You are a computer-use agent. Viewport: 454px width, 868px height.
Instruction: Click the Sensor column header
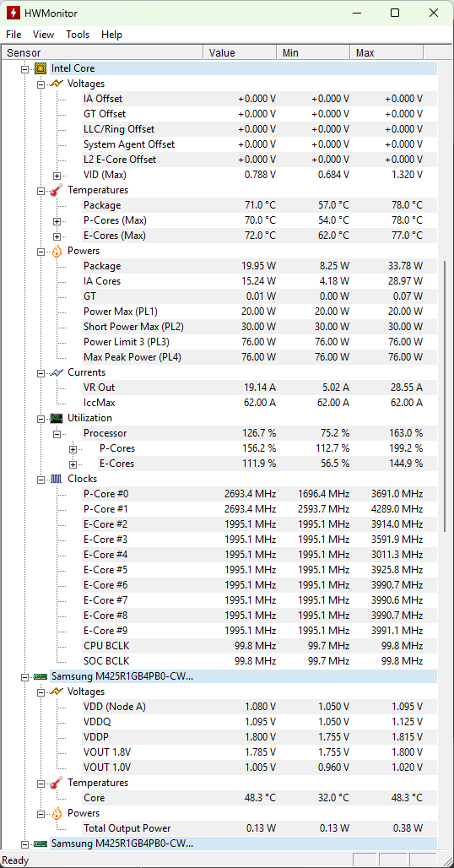102,52
